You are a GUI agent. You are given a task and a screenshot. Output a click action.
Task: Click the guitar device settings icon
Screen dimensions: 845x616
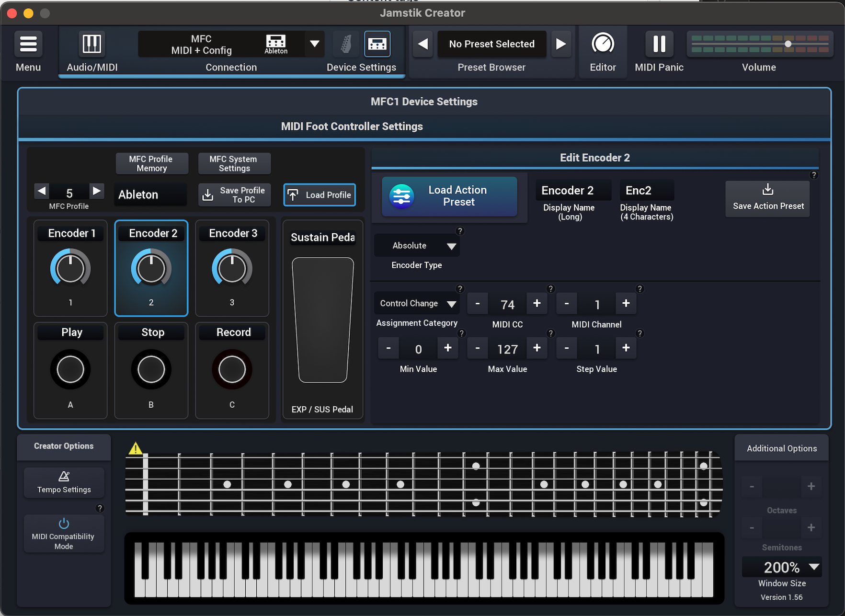point(346,44)
